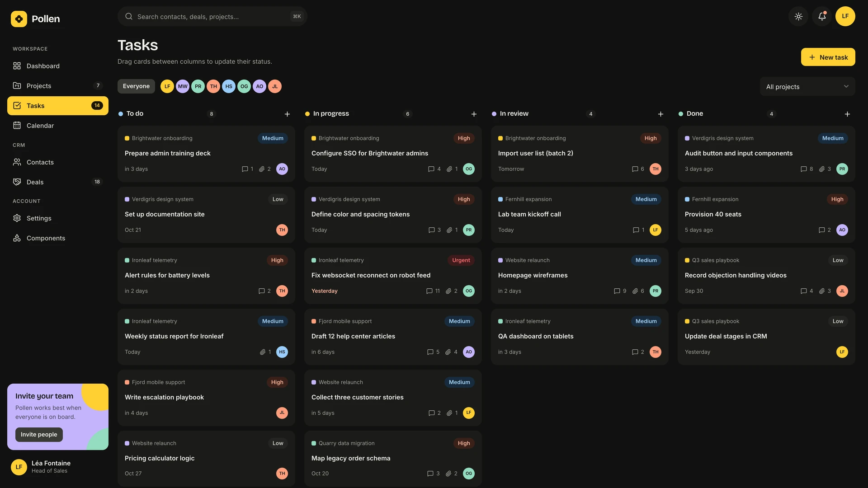
Task: Click the attachment icon on Homepage wireframes card
Action: [x=635, y=291]
